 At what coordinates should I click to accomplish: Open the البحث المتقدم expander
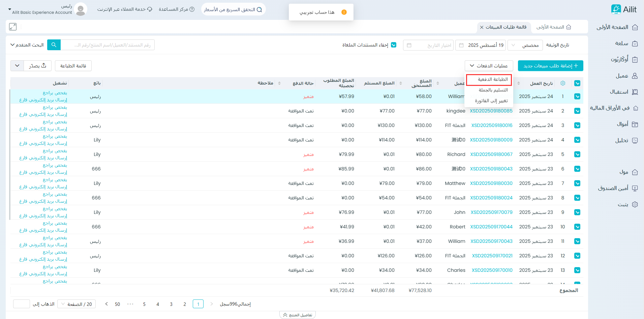click(27, 45)
